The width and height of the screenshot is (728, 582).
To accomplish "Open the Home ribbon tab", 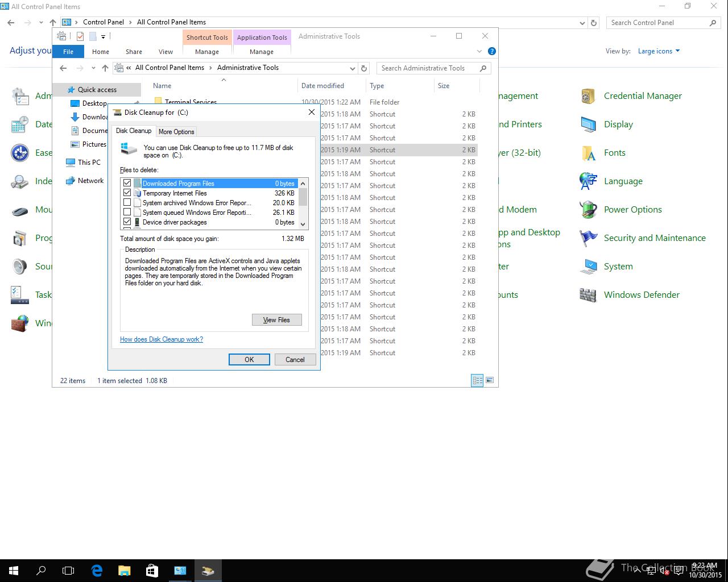I will (101, 52).
